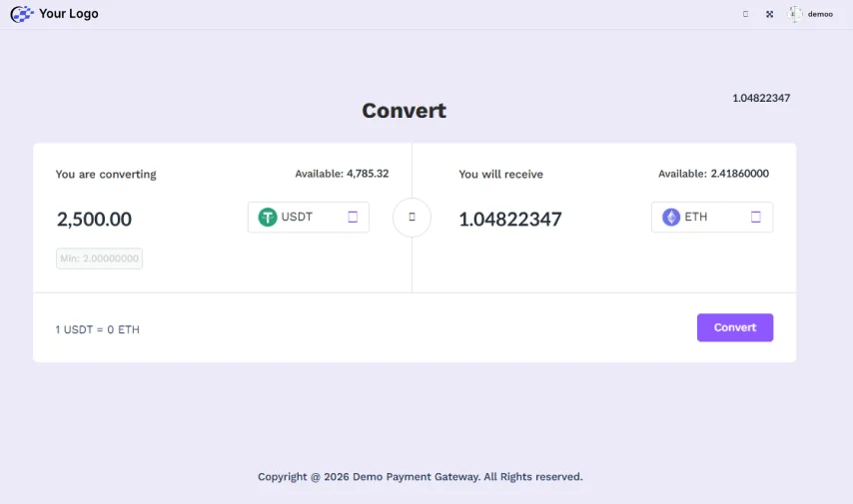Click the Convert page heading
Image resolution: width=853 pixels, height=504 pixels.
(404, 111)
